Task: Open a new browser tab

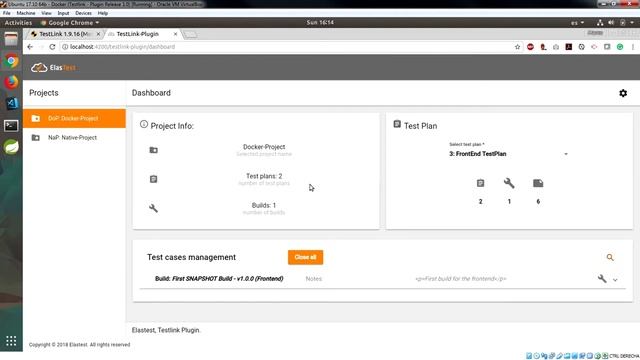Action: (190, 35)
